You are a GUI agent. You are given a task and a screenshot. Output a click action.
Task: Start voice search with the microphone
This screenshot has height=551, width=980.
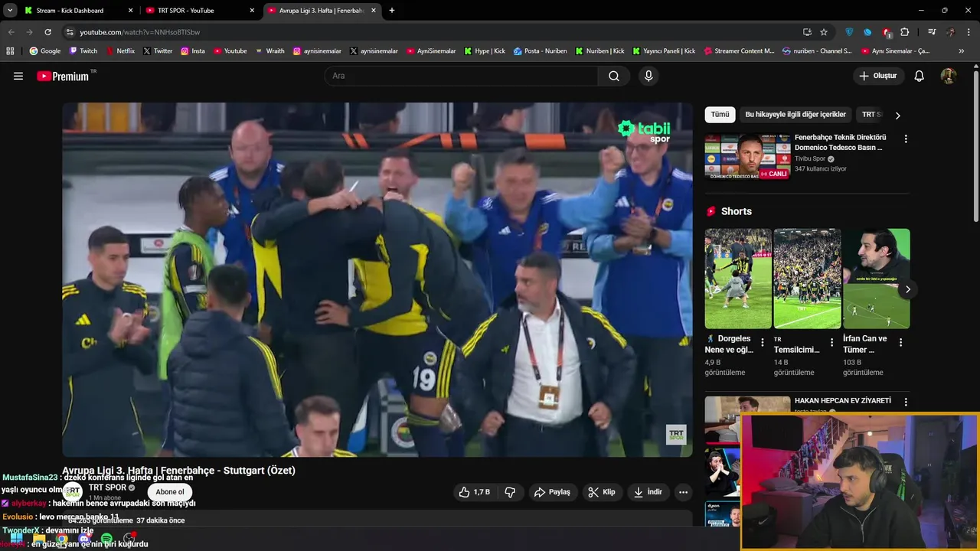648,76
